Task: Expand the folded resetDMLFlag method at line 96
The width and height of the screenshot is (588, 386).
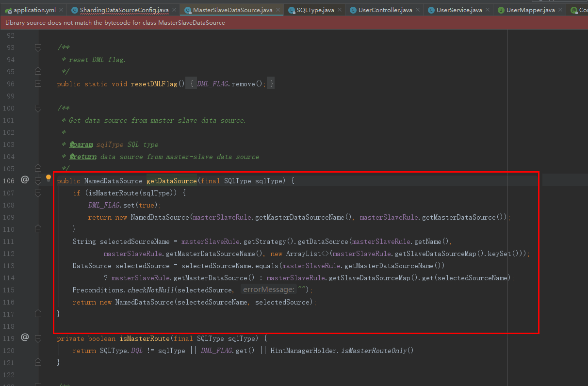Action: point(38,83)
